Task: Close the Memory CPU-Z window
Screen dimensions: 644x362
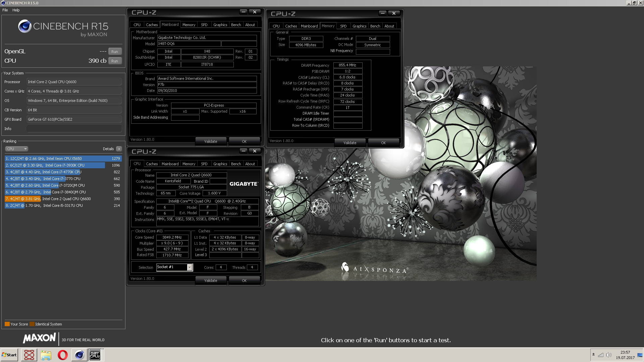Action: click(x=394, y=13)
